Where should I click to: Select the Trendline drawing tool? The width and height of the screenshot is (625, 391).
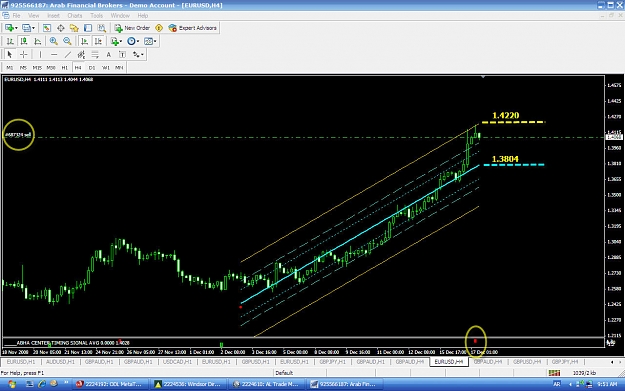click(68, 55)
